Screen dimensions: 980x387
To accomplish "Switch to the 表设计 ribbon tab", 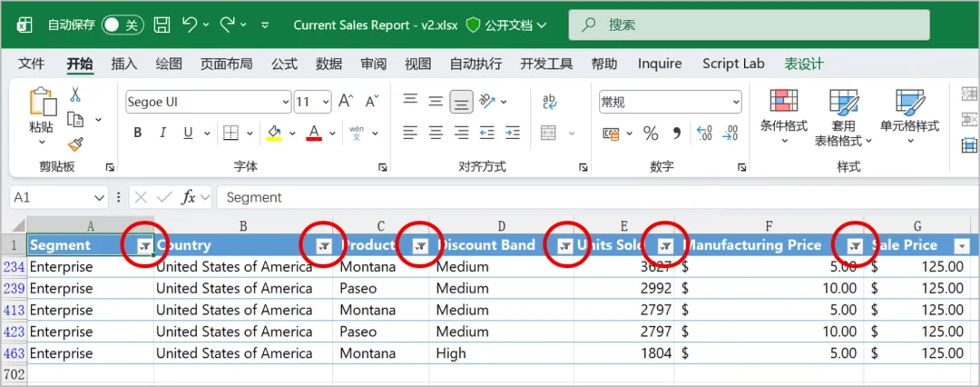I will click(804, 64).
